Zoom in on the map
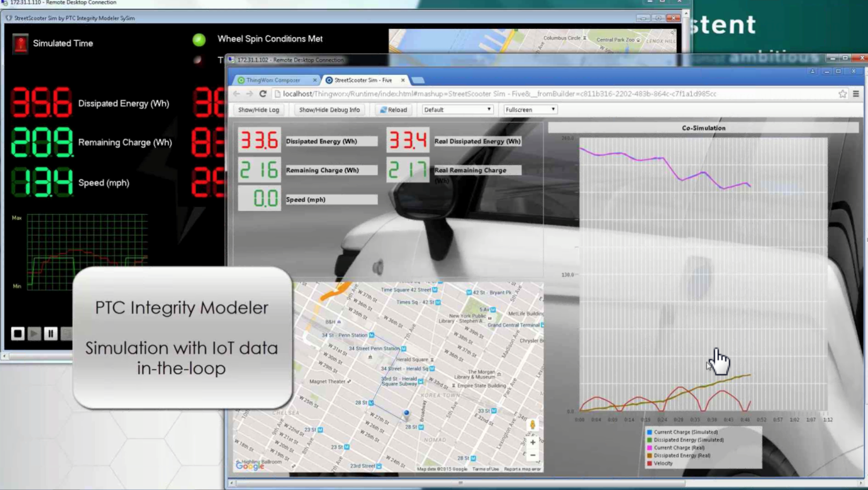Viewport: 868px width, 490px height. [x=533, y=442]
